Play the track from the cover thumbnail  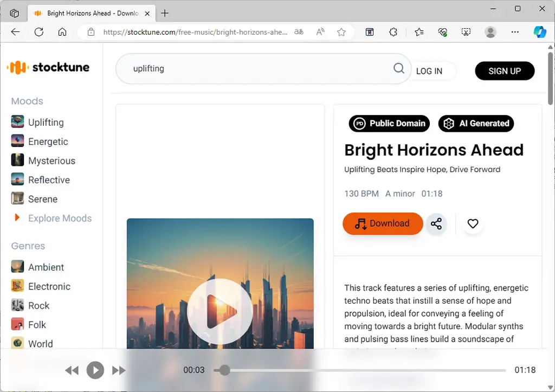coord(220,311)
